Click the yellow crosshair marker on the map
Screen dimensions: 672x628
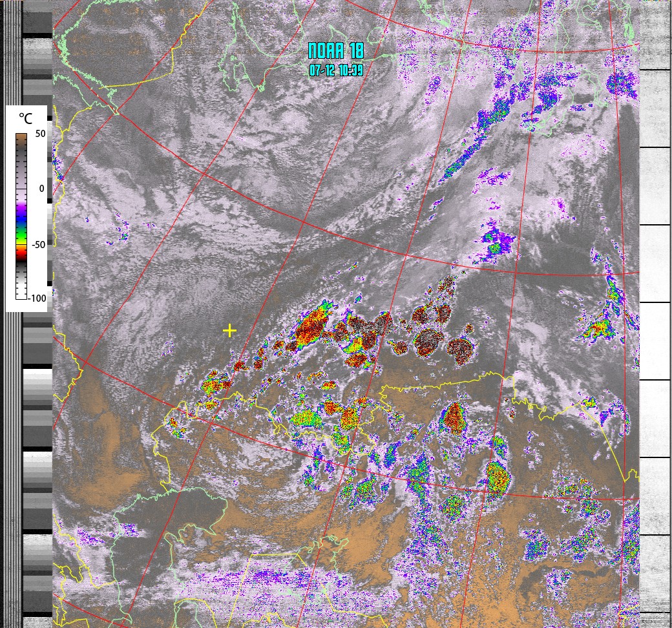coord(229,331)
